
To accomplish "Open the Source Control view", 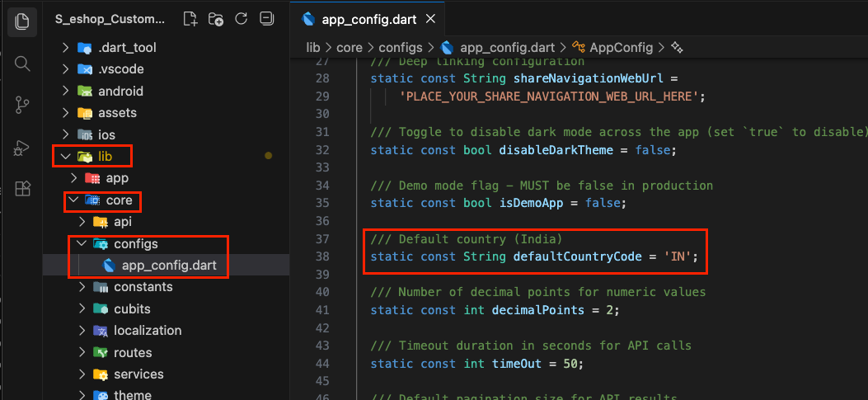I will coord(22,105).
